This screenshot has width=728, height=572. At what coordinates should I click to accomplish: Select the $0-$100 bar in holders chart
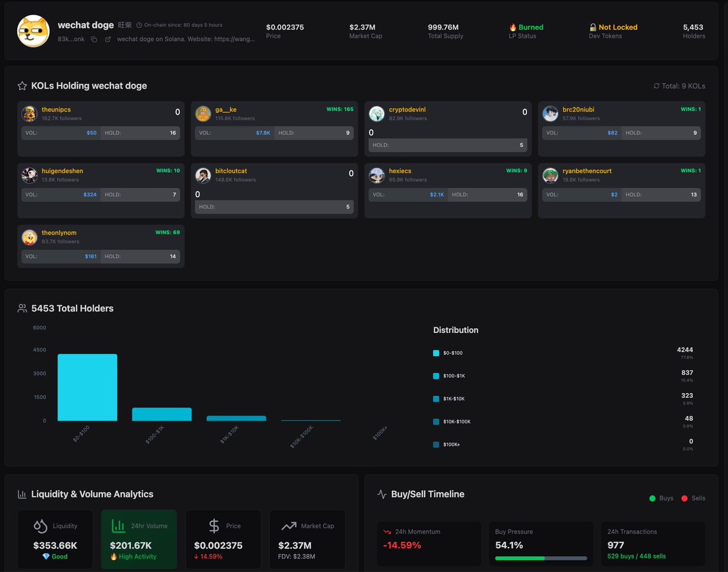[x=87, y=388]
